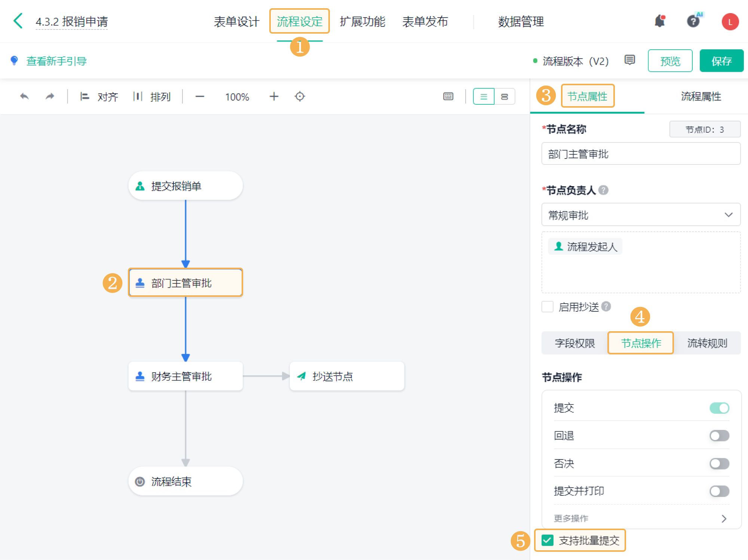
Task: Open the notification bell
Action: point(660,21)
